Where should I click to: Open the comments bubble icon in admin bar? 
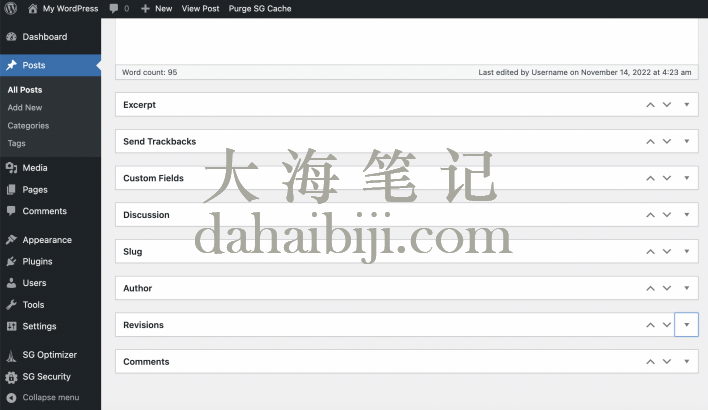[x=114, y=9]
